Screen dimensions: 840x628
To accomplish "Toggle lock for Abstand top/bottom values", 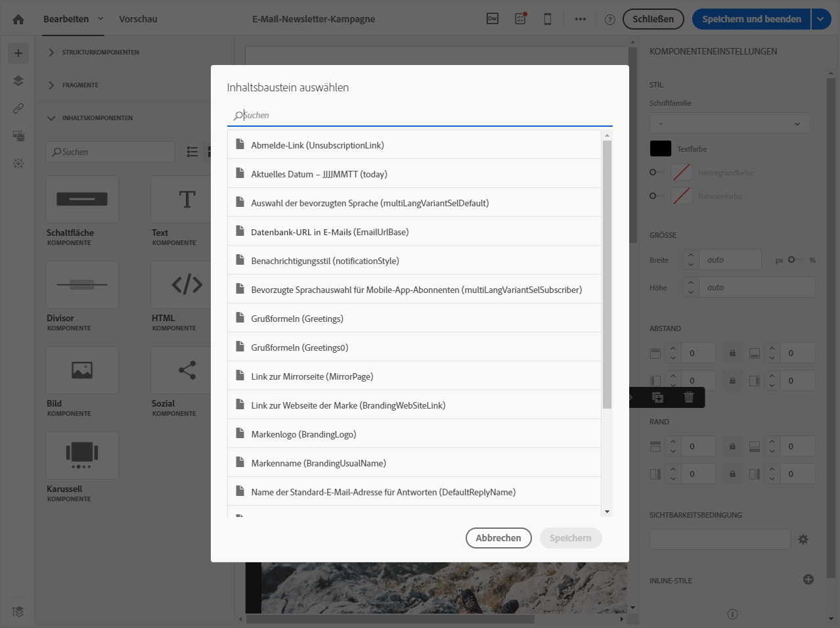I will tap(732, 353).
